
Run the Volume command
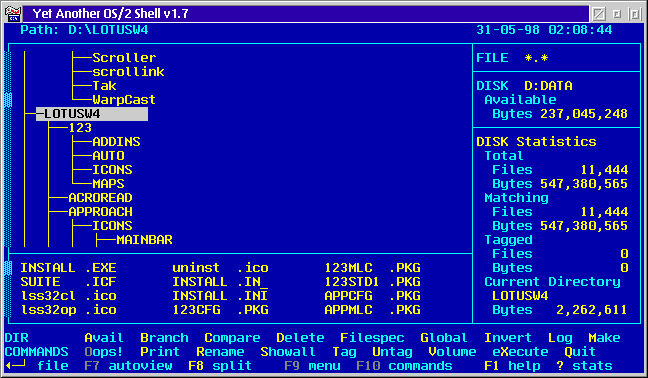point(452,352)
